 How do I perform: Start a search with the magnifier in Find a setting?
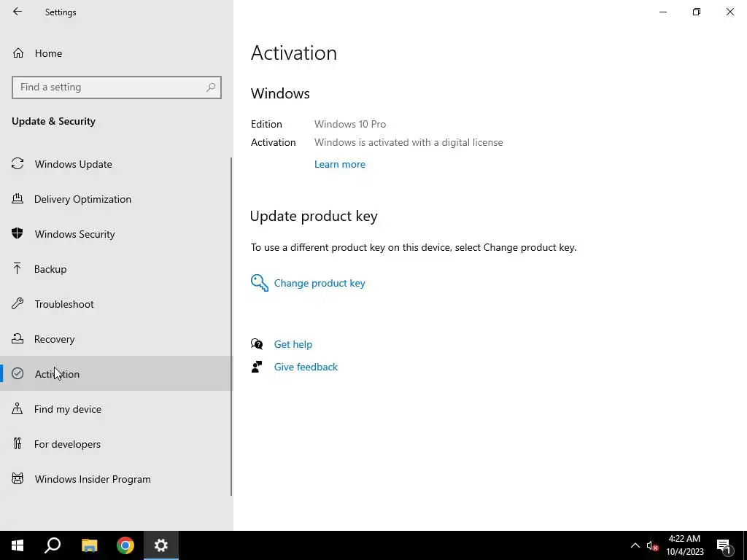(211, 87)
